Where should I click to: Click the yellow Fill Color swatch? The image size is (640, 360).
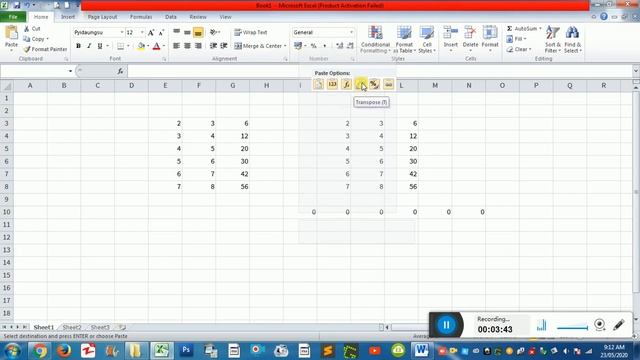(141, 46)
